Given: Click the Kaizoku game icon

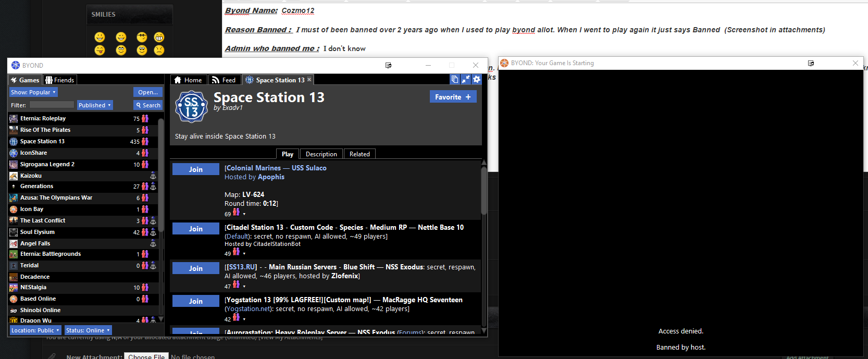Looking at the screenshot, I should (x=14, y=176).
